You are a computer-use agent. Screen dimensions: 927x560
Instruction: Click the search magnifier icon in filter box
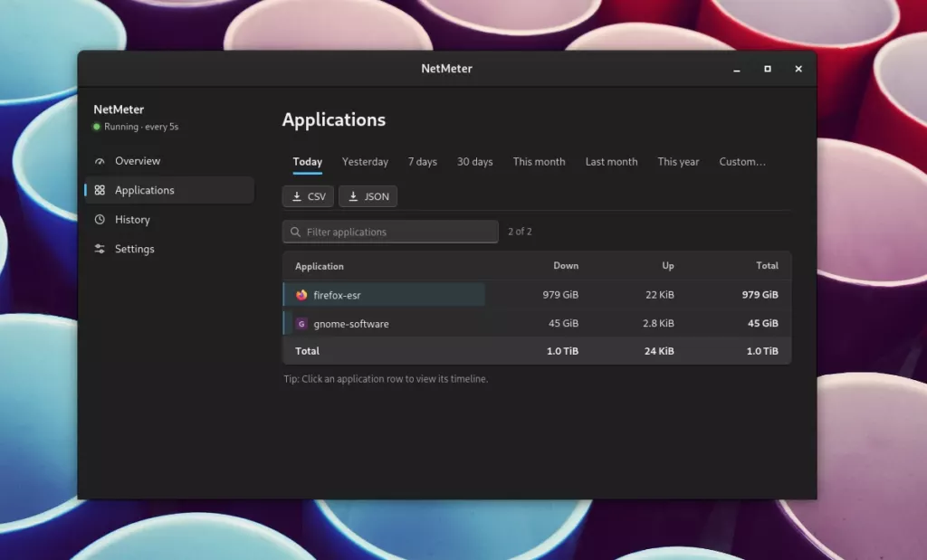(x=296, y=233)
